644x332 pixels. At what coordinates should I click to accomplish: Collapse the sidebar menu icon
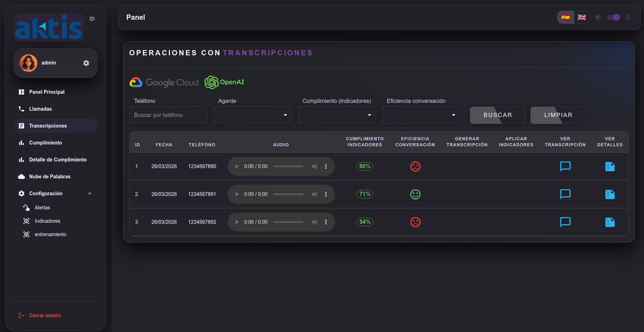click(92, 19)
